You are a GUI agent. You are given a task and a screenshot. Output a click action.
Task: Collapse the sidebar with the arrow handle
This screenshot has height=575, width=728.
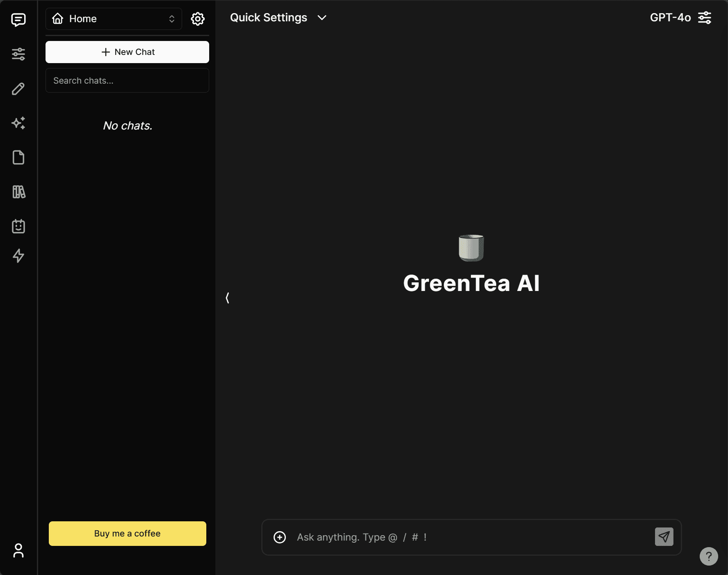[x=227, y=298]
